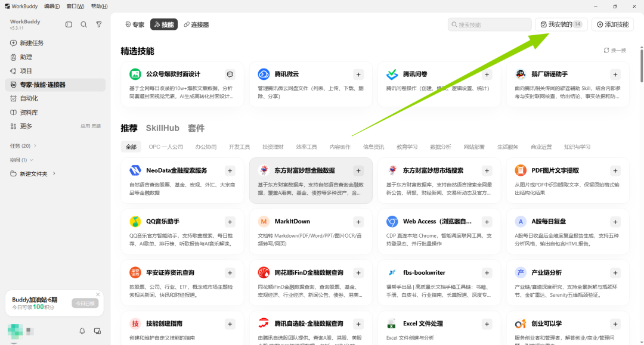Open the 帮助(H) menu
The image size is (644, 345).
[x=99, y=6]
